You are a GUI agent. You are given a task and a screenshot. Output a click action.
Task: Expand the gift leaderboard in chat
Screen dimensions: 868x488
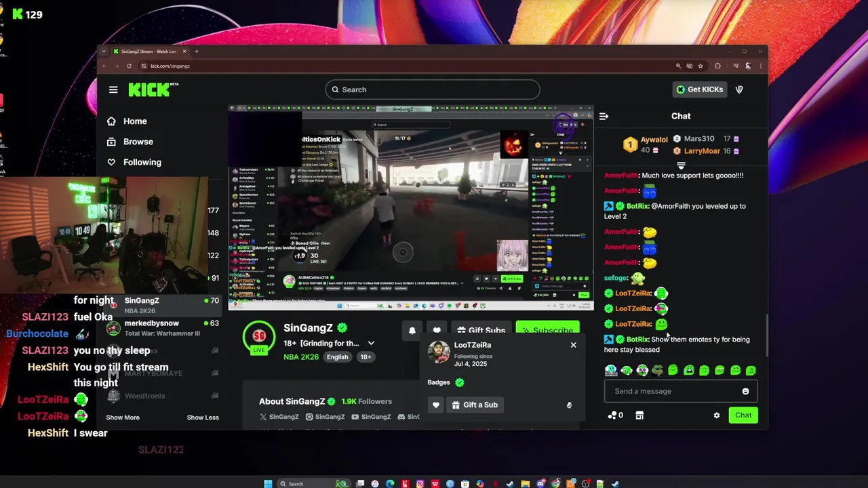pyautogui.click(x=681, y=165)
